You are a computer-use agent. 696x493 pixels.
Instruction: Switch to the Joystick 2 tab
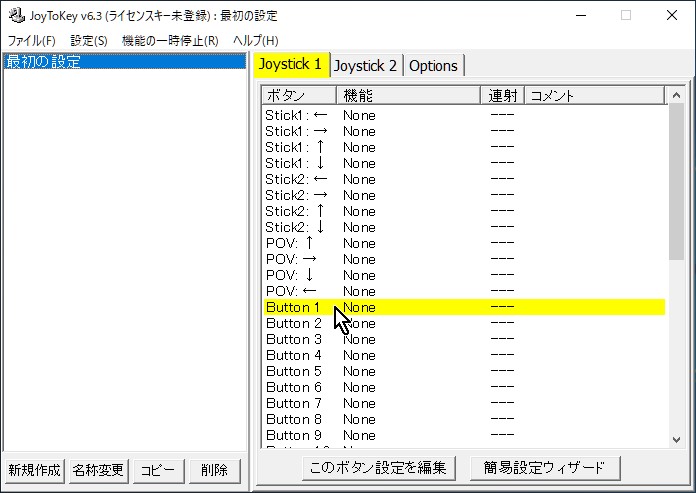pyautogui.click(x=365, y=66)
